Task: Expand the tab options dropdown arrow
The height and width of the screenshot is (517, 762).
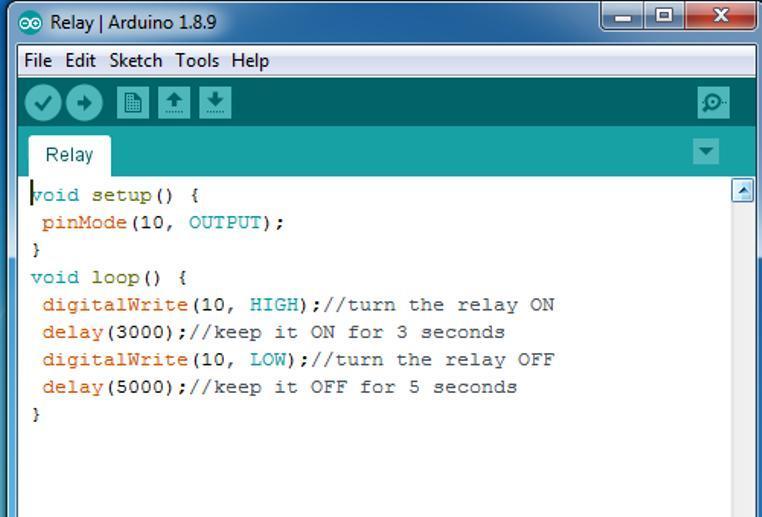Action: pos(706,151)
